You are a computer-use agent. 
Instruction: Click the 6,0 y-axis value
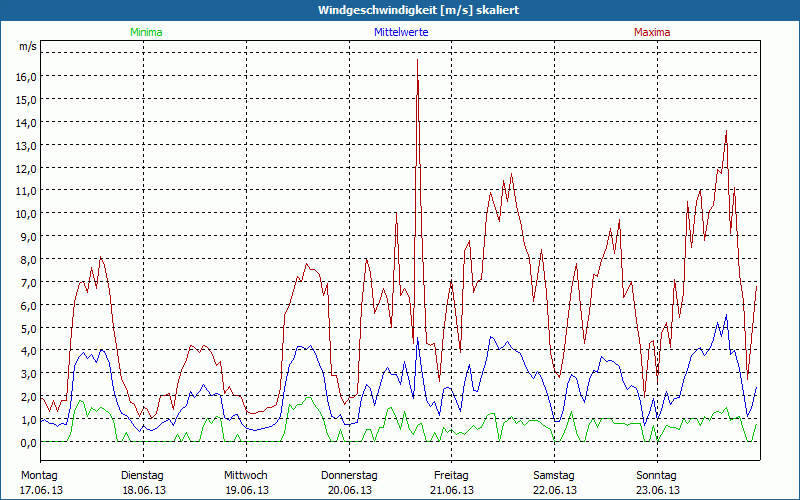(30, 306)
